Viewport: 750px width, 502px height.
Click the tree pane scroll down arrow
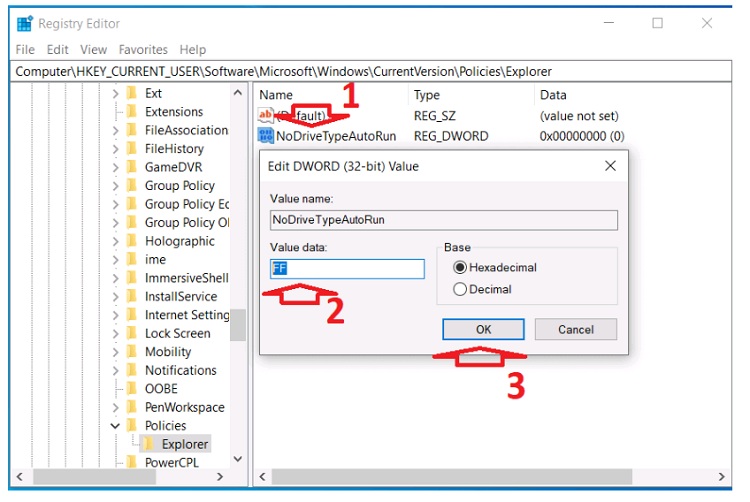238,459
